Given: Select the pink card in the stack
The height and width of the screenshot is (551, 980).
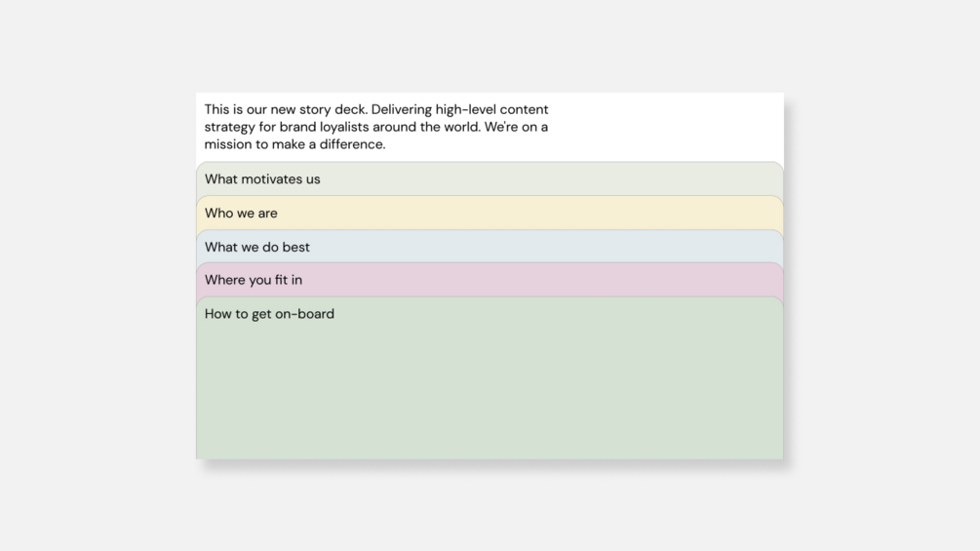Looking at the screenshot, I should [x=488, y=281].
